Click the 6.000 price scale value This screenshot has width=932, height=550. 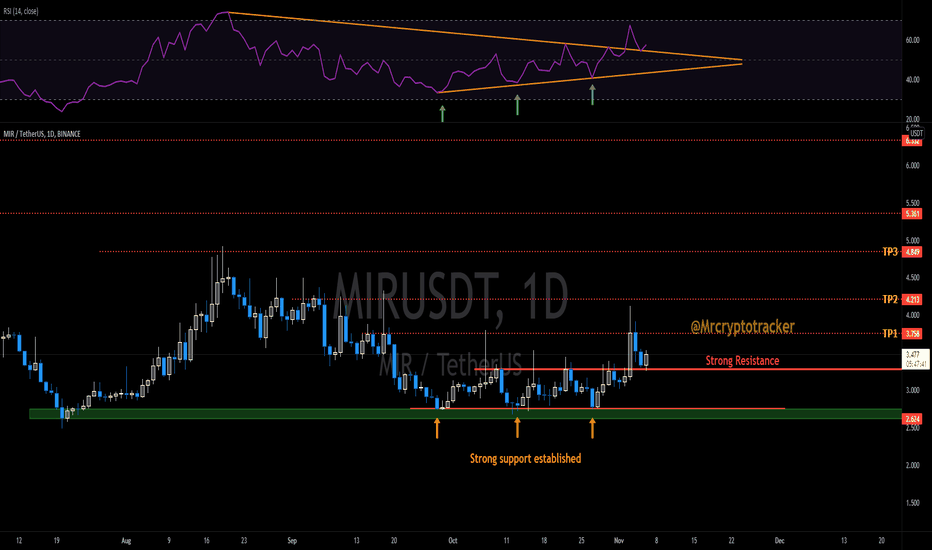pyautogui.click(x=912, y=165)
